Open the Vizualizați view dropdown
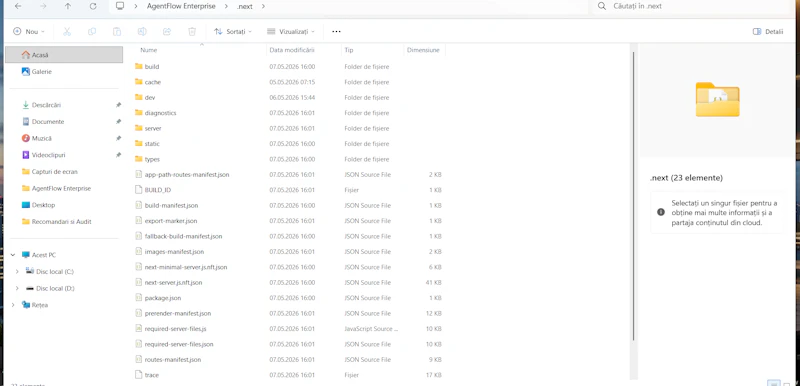This screenshot has height=386, width=800. pyautogui.click(x=291, y=32)
